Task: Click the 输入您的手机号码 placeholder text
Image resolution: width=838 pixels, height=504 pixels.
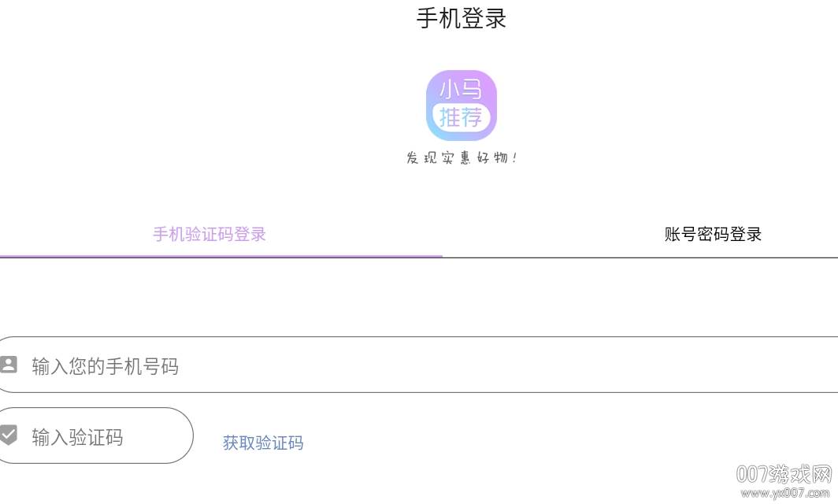Action: click(106, 366)
